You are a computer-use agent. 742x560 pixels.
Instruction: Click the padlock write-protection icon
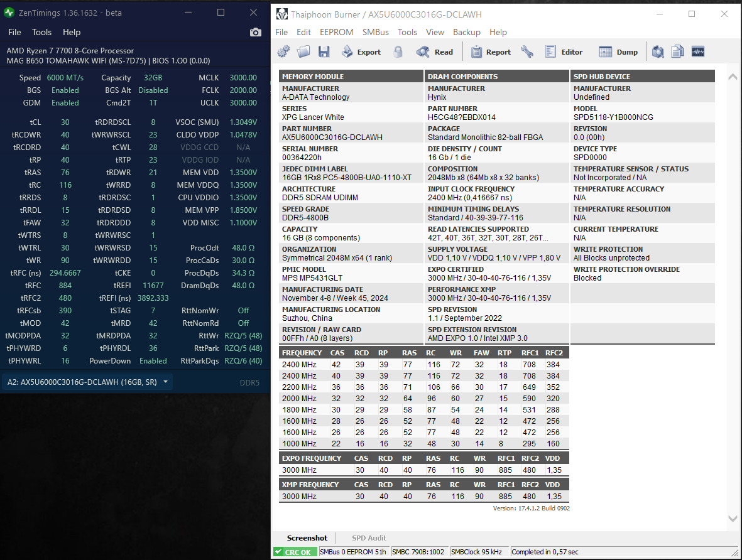pyautogui.click(x=398, y=51)
